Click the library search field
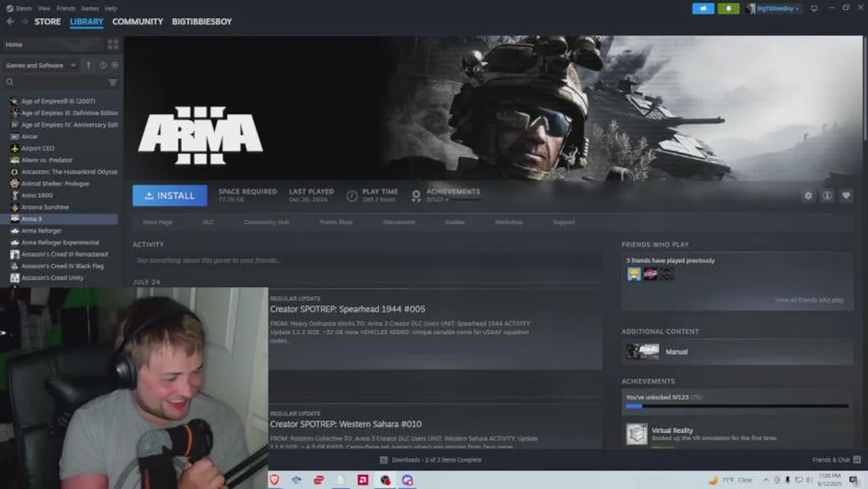 56,82
